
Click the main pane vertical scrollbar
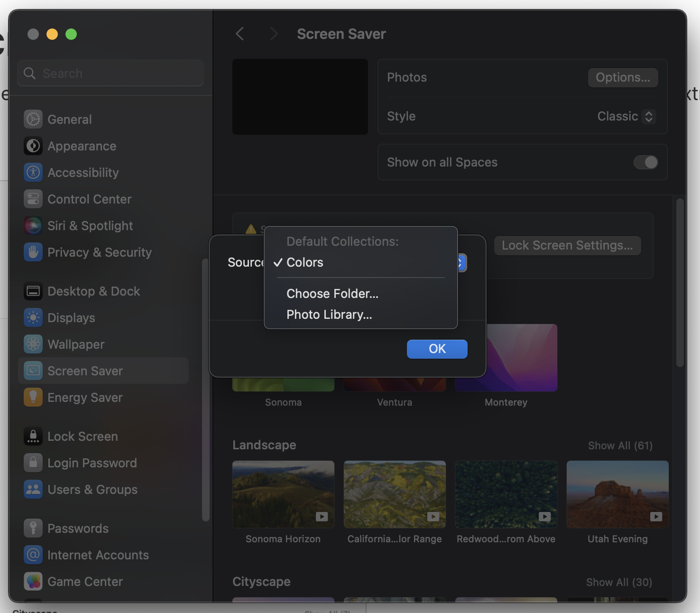pos(680,283)
